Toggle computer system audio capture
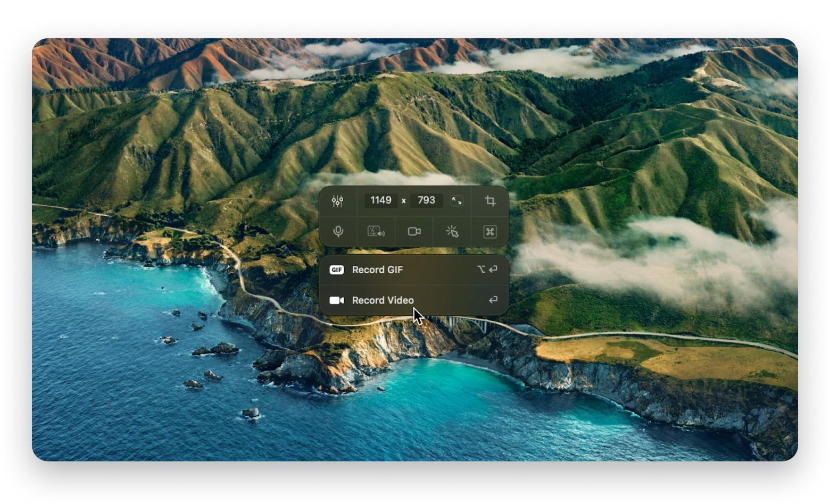Viewport: 830px width, 504px height. pos(376,232)
